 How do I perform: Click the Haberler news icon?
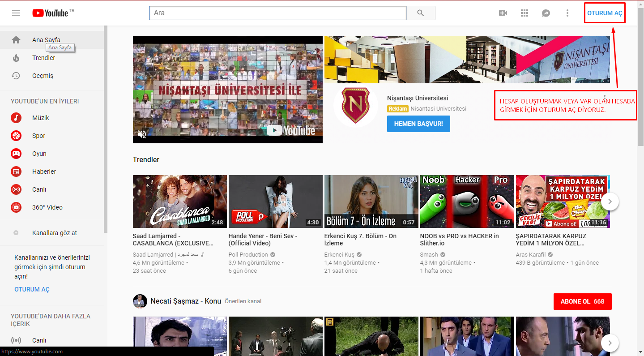pos(16,172)
